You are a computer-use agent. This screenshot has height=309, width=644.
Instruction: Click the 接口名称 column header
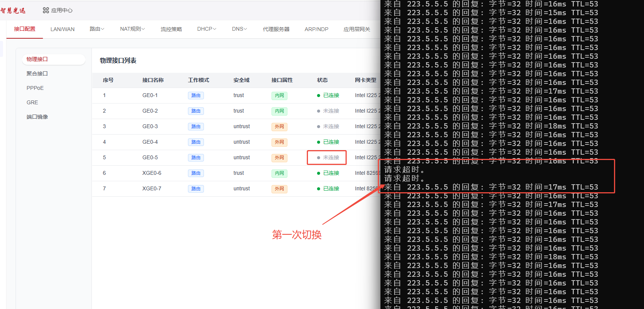tap(153, 80)
